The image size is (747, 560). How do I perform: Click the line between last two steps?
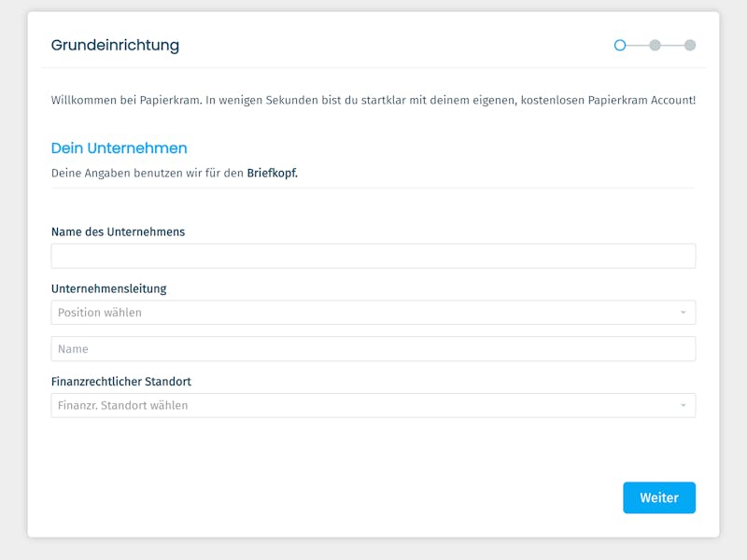pos(672,45)
